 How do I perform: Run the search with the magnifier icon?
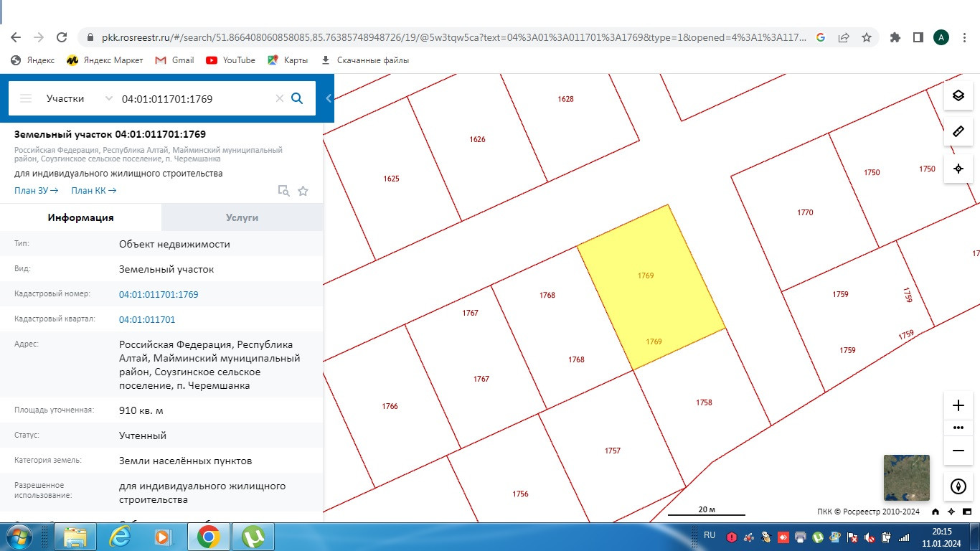pyautogui.click(x=297, y=98)
